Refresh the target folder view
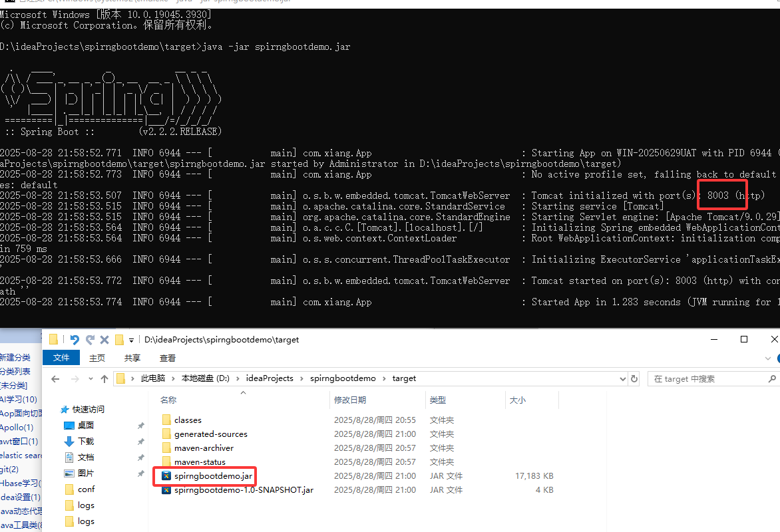780x532 pixels. click(x=634, y=379)
